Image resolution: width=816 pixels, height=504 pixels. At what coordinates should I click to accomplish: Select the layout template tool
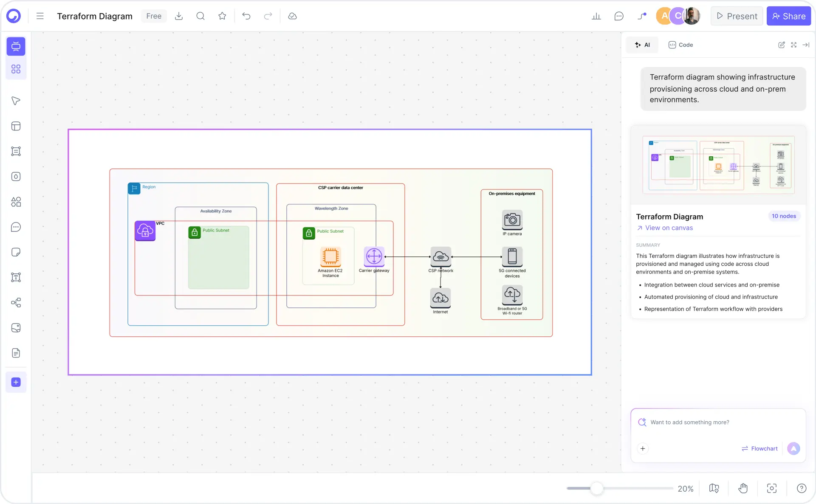16,126
